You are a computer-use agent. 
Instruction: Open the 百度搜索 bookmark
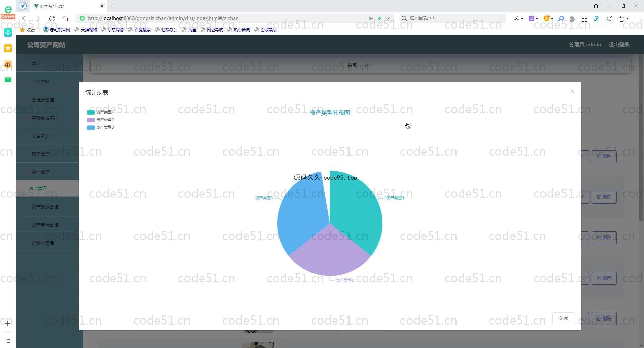[139, 30]
